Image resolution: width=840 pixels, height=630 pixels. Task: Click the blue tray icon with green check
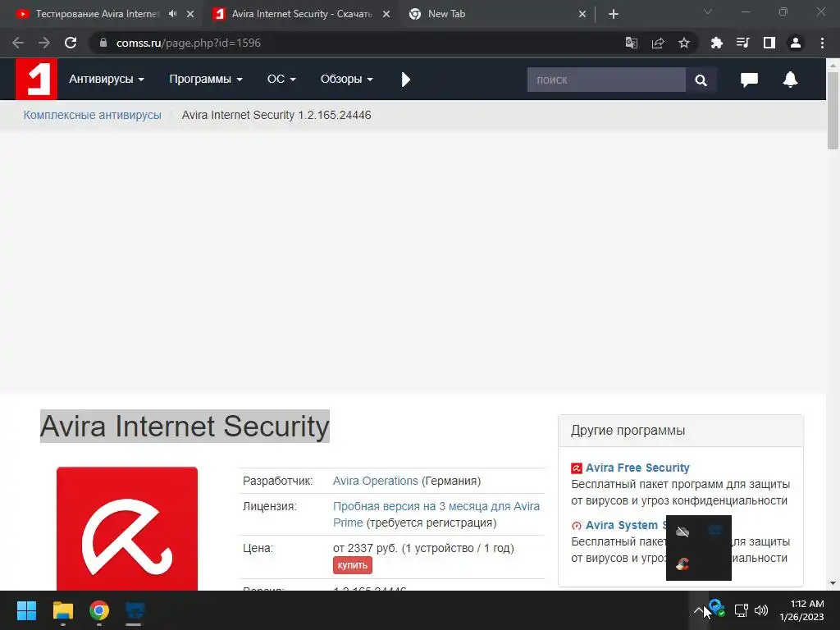tap(717, 609)
